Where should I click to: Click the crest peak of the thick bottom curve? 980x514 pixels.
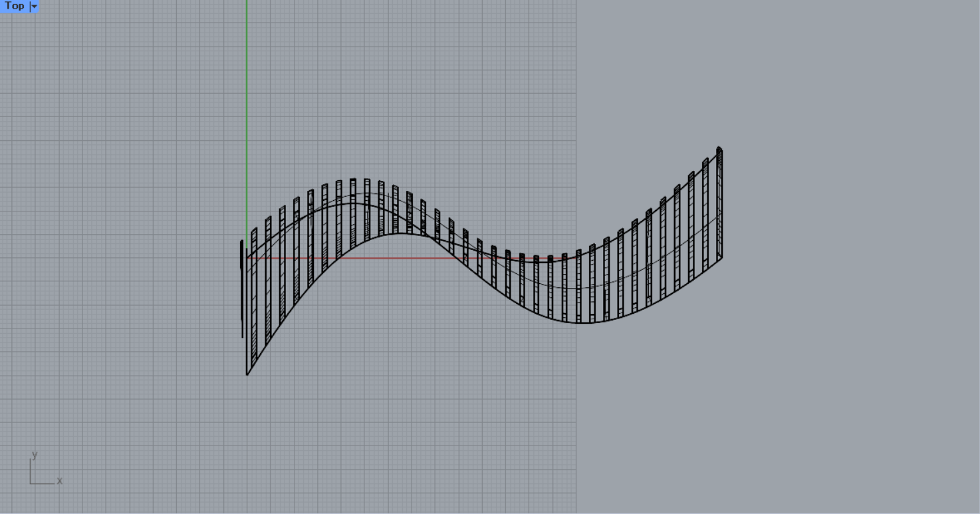point(402,233)
